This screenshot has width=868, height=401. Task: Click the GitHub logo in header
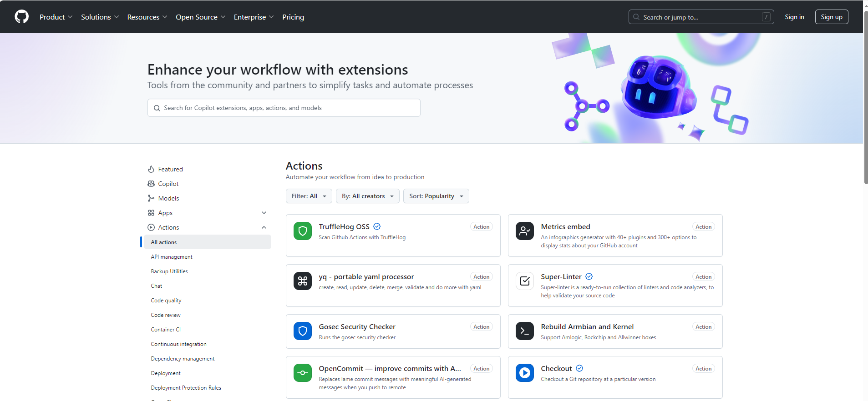point(21,17)
